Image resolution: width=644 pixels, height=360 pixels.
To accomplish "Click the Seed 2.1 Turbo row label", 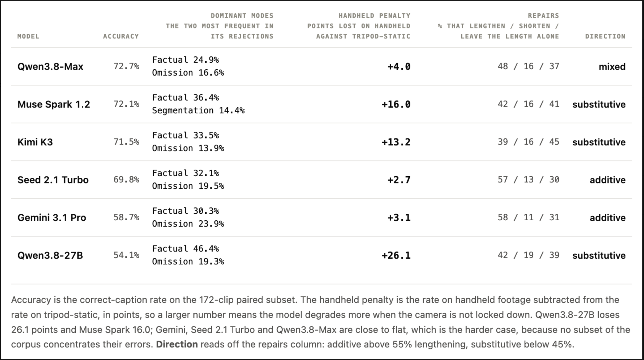I will tap(53, 180).
